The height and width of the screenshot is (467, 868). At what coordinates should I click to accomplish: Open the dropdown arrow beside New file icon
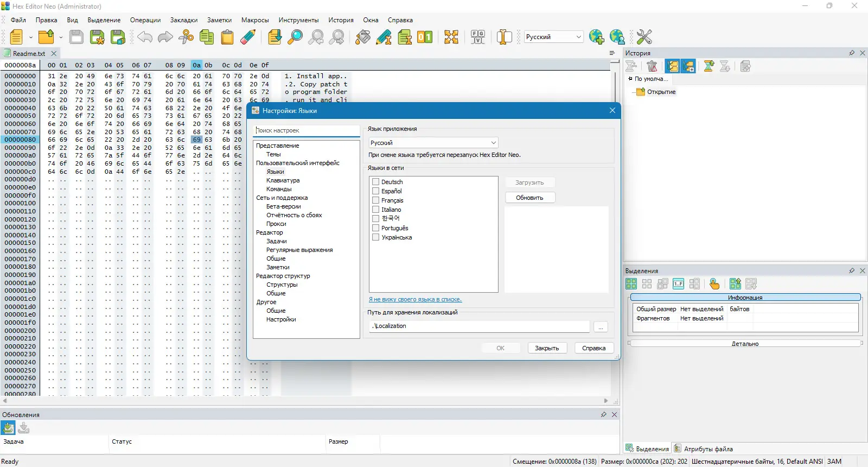coord(30,37)
